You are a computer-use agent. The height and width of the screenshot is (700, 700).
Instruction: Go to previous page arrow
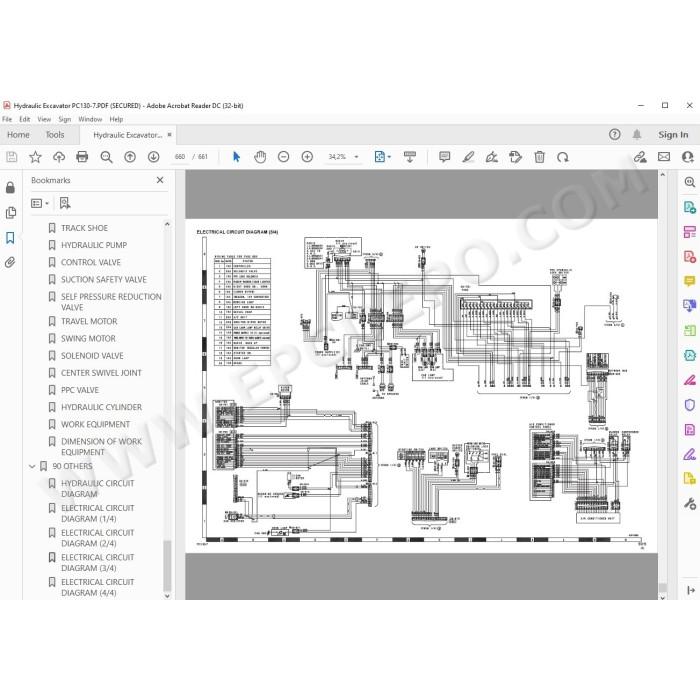click(130, 157)
